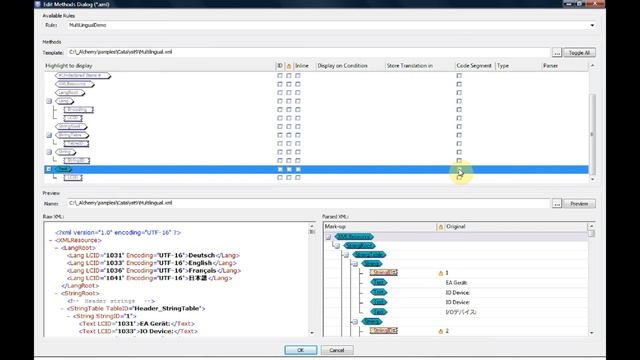This screenshot has width=640, height=360.
Task: Collapse the StringTable node in Methods list
Action: (49, 135)
